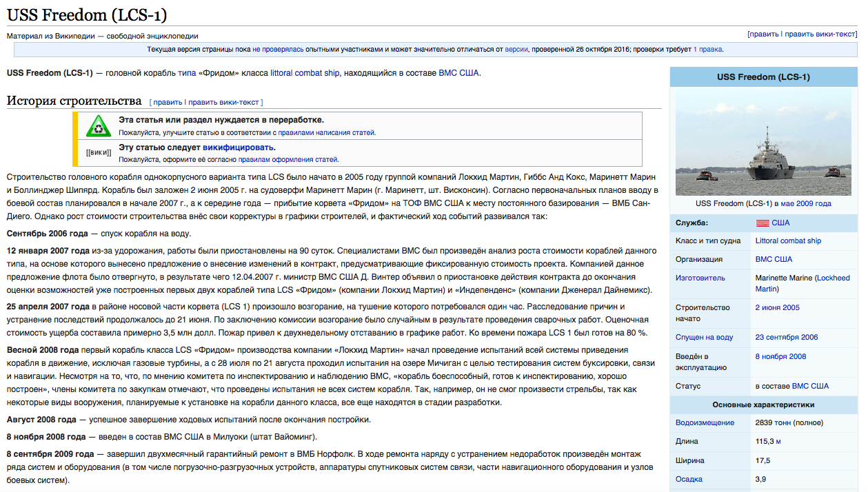This screenshot has width=868, height=492.
Task: Click bold text '8 сентября 2009 года'
Action: [50, 455]
